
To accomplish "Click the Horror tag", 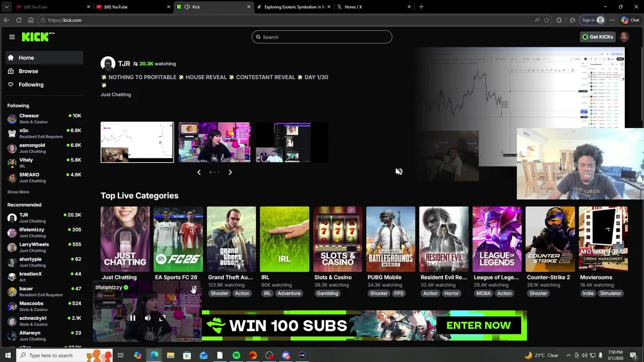I will click(451, 294).
